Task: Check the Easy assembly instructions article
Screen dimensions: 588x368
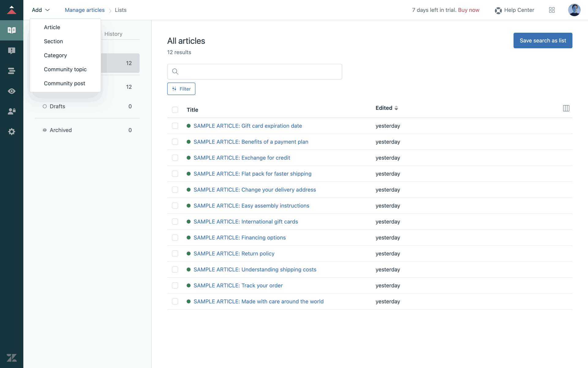Action: point(175,205)
